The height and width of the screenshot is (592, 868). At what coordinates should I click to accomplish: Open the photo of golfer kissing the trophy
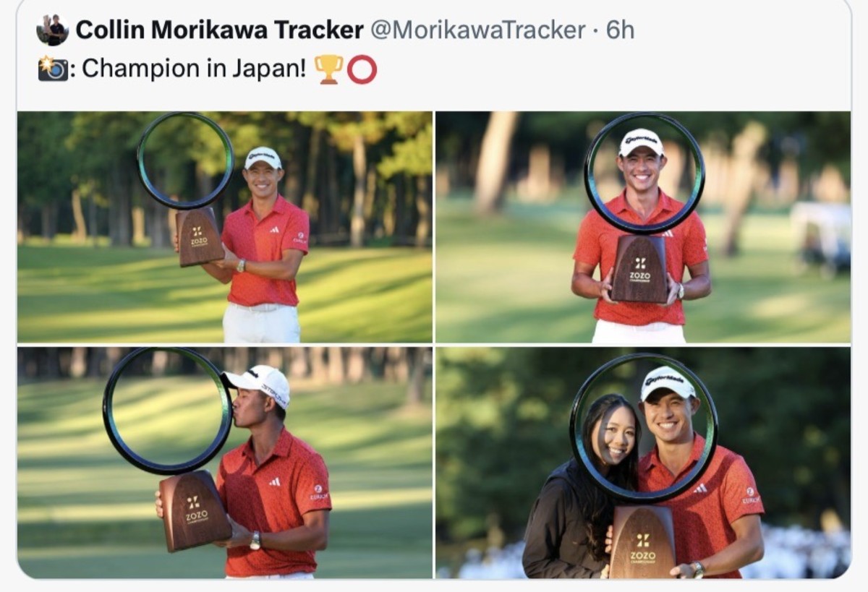click(225, 463)
